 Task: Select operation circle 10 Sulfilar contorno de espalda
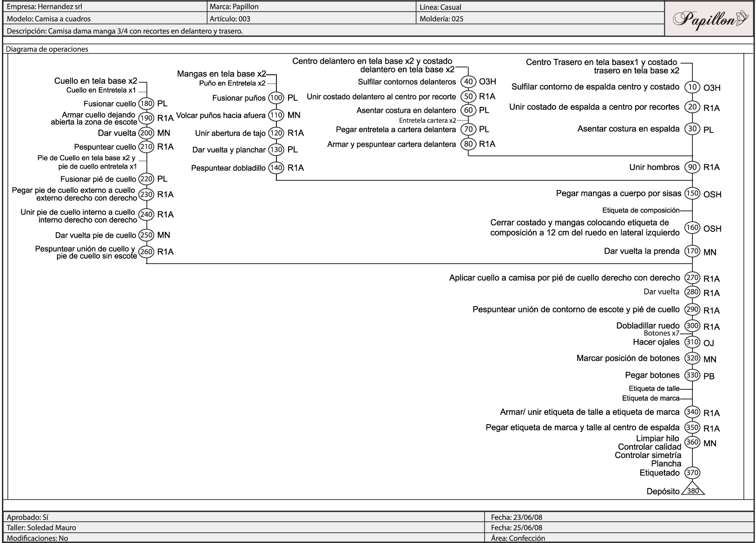pyautogui.click(x=693, y=87)
